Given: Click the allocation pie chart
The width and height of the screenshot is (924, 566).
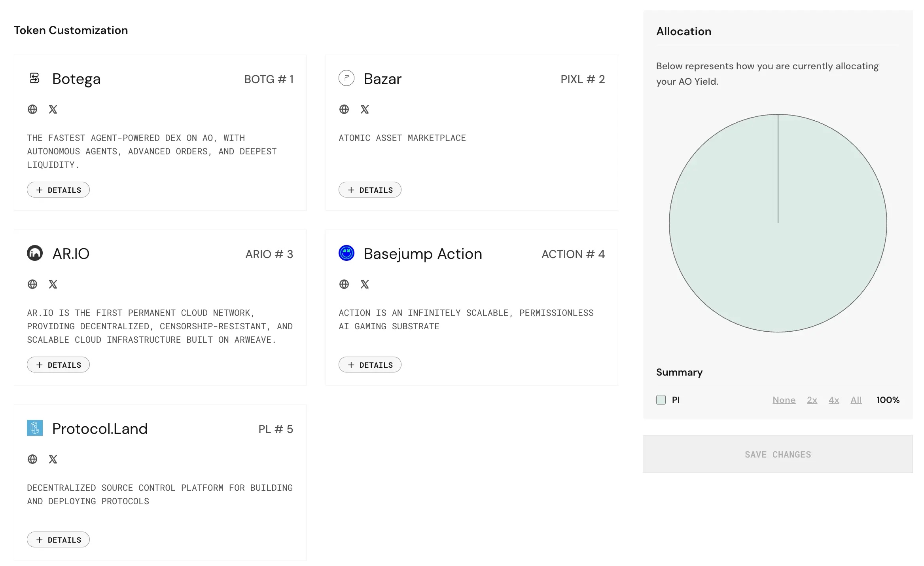Looking at the screenshot, I should pos(778,223).
